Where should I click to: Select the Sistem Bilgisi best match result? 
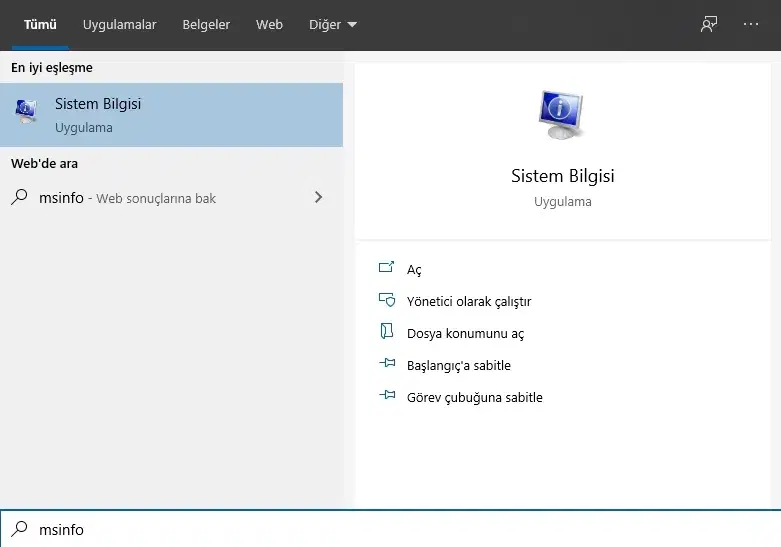pyautogui.click(x=171, y=115)
